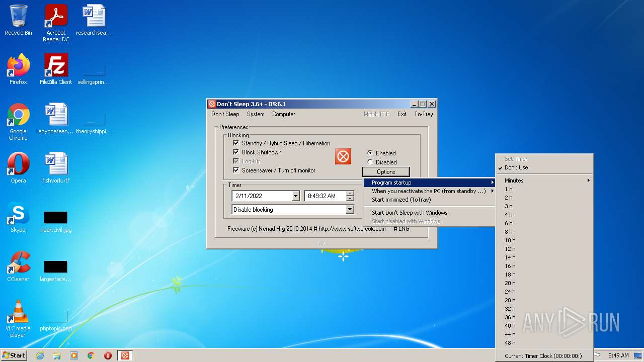Open Windows Media Player from taskbar
The height and width of the screenshot is (362, 644).
(x=74, y=355)
